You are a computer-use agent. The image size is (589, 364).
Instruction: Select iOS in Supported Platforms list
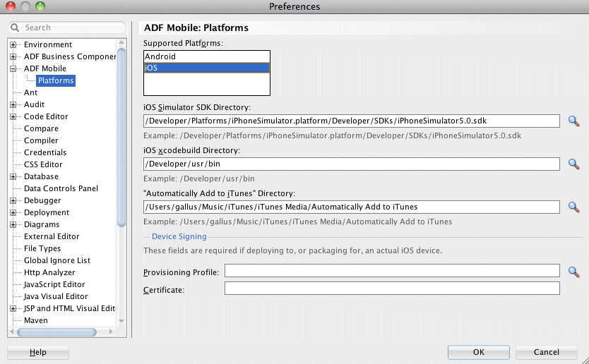206,68
